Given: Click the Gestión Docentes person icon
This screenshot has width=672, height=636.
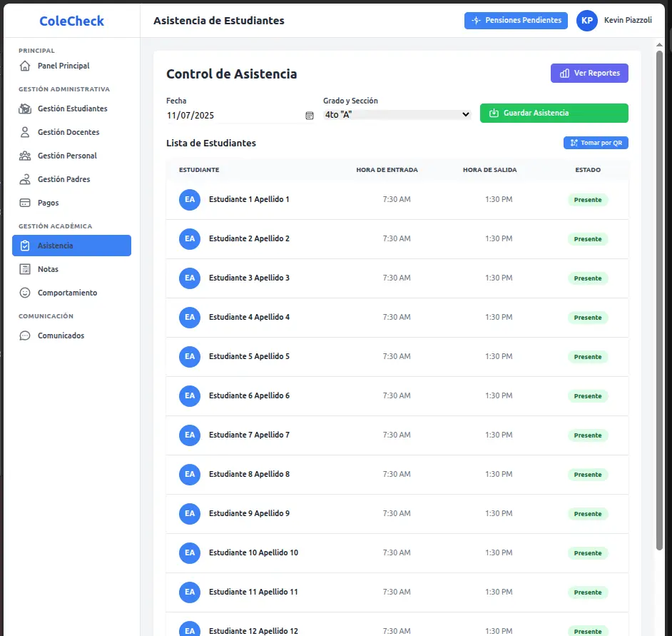Looking at the screenshot, I should coord(25,132).
